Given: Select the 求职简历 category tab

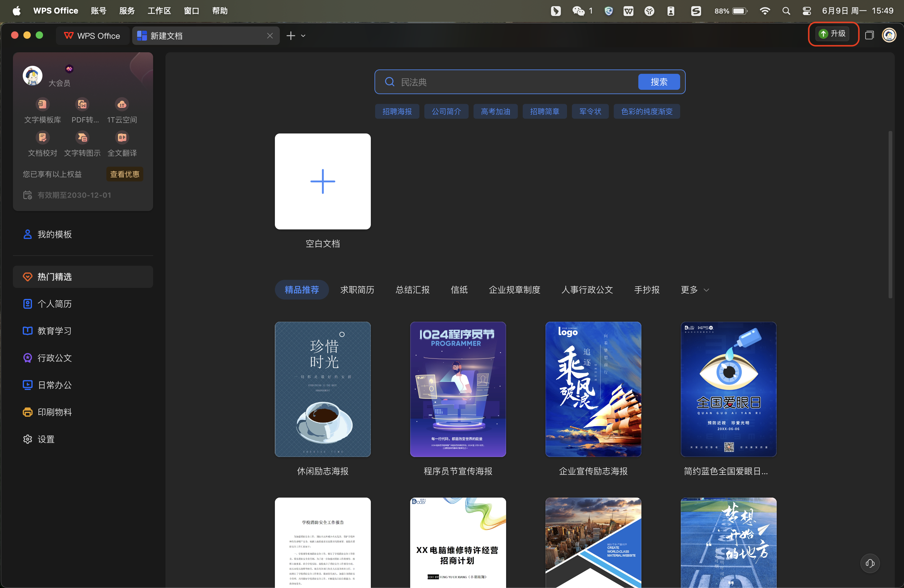Looking at the screenshot, I should [357, 290].
